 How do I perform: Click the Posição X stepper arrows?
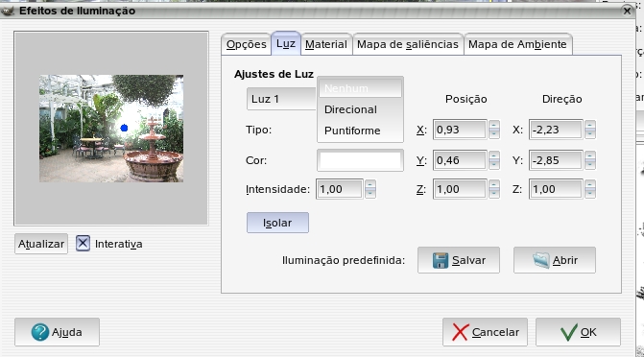[494, 130]
